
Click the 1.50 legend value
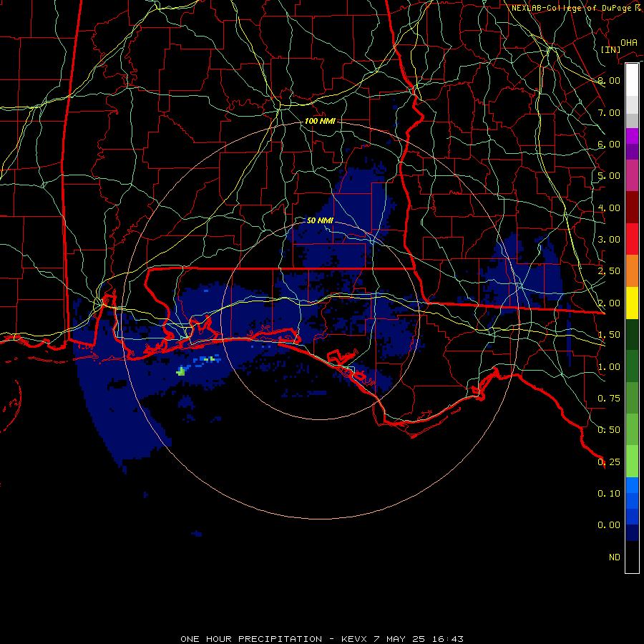[x=609, y=335]
